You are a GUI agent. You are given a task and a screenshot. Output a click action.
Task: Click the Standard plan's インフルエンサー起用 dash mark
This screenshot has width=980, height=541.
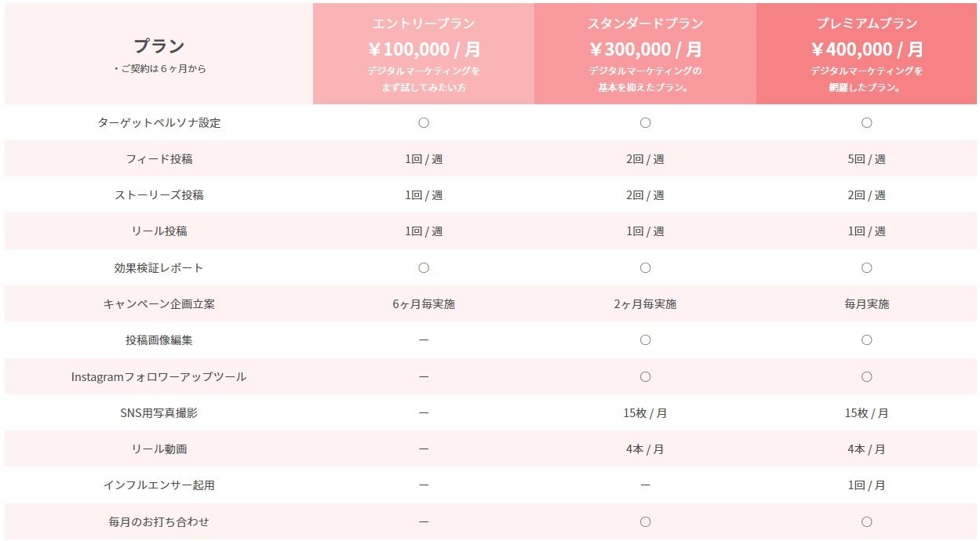coord(645,485)
